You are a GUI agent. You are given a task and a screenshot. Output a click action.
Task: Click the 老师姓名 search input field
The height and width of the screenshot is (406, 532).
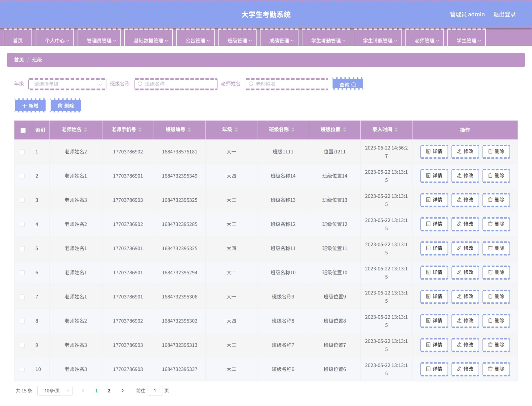[x=287, y=84]
